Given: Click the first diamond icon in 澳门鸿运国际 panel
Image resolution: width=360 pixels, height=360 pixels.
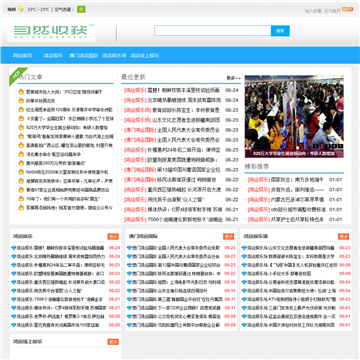Looking at the screenshot, I should click(x=129, y=248).
